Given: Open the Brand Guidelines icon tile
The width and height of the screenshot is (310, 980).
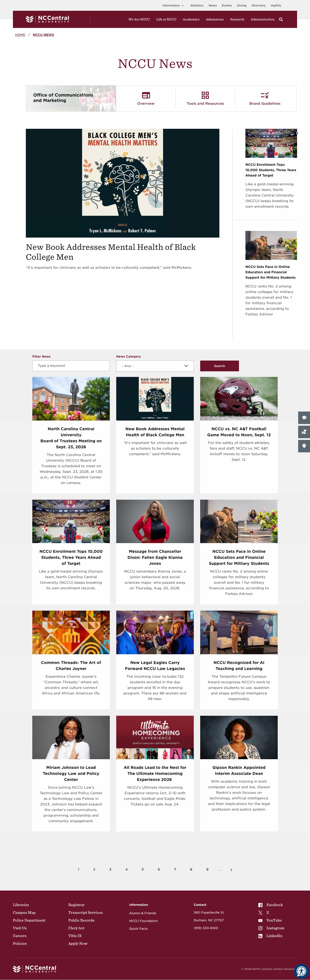Looking at the screenshot, I should (x=265, y=95).
